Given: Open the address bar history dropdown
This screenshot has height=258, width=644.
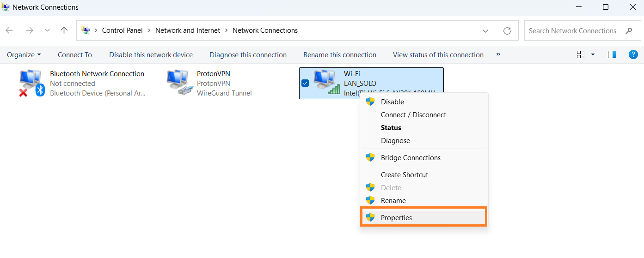Looking at the screenshot, I should coord(485,31).
